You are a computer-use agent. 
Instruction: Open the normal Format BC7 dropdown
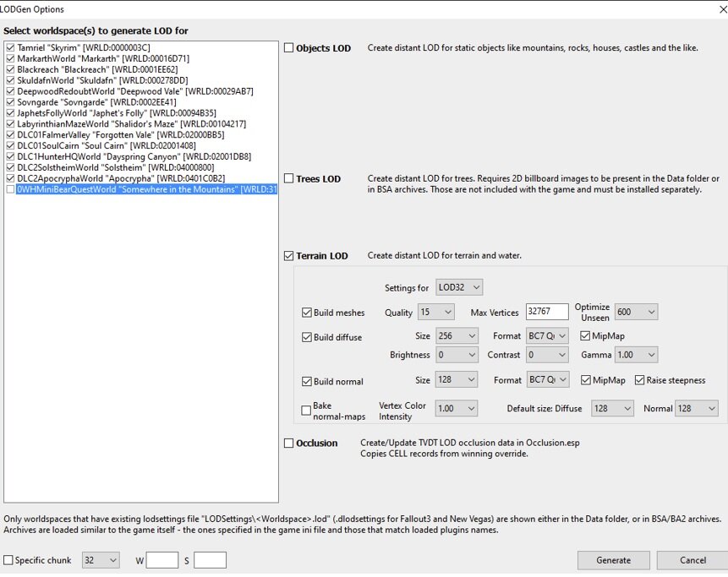548,380
